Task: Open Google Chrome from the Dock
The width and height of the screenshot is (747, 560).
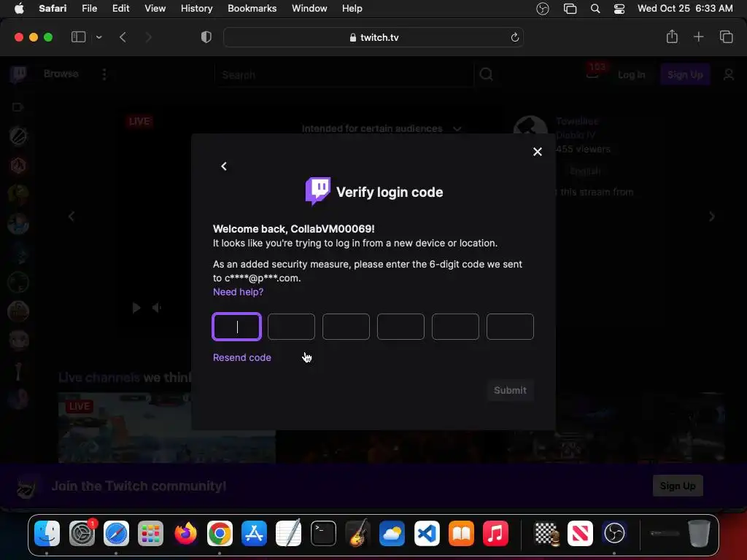Action: click(x=220, y=533)
